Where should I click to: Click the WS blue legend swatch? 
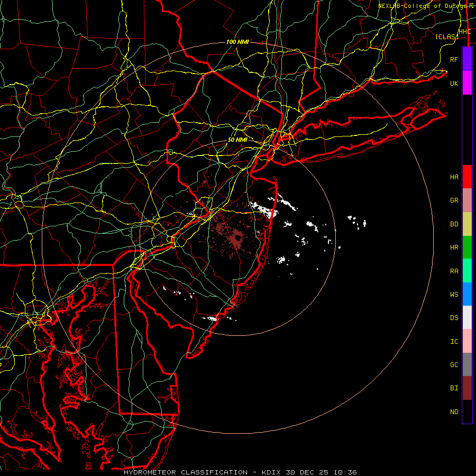pos(467,294)
